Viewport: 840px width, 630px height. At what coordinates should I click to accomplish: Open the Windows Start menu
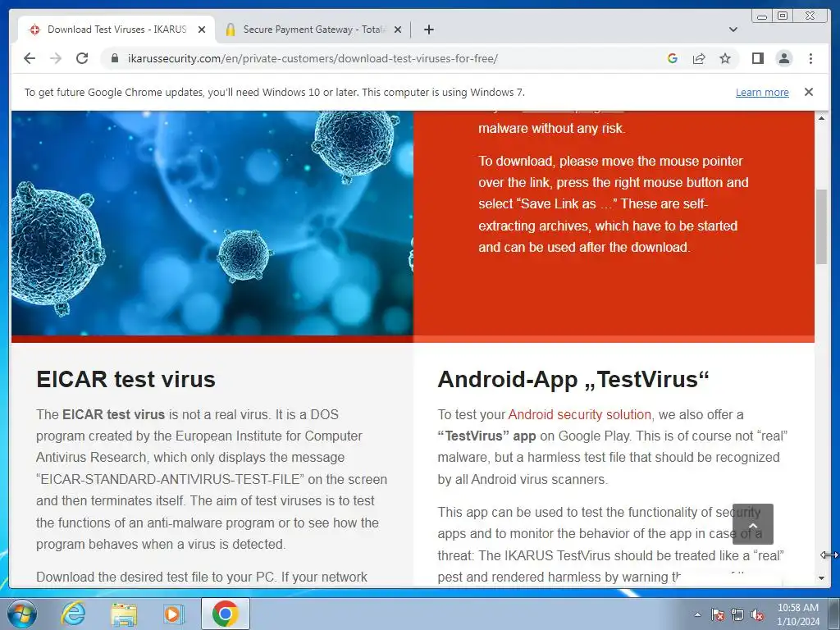pos(21,614)
